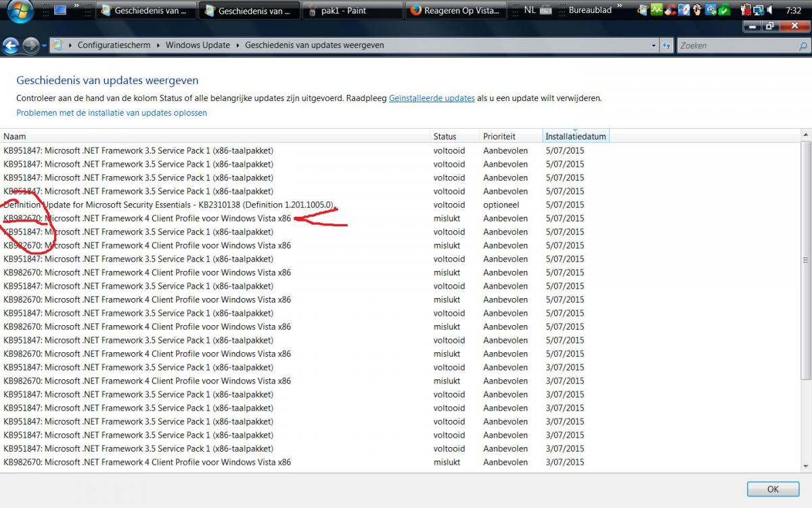The height and width of the screenshot is (508, 812).
Task: Click the address bar location icon
Action: 58,45
